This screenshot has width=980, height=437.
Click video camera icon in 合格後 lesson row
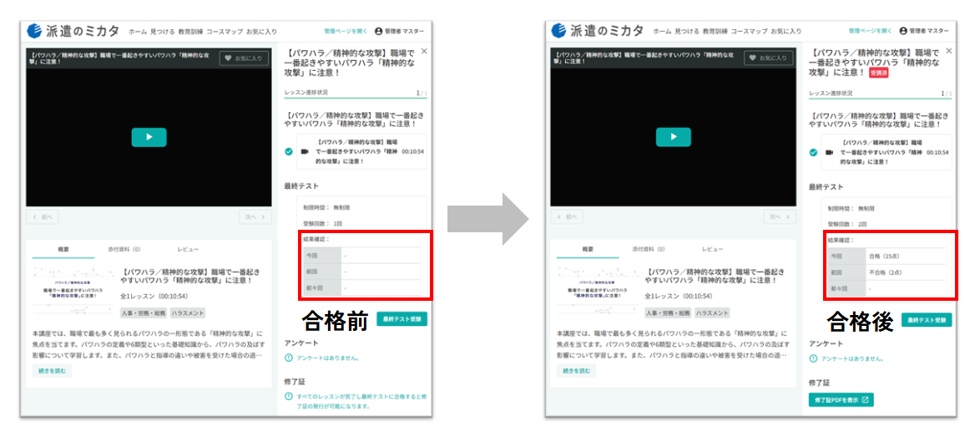click(x=830, y=152)
